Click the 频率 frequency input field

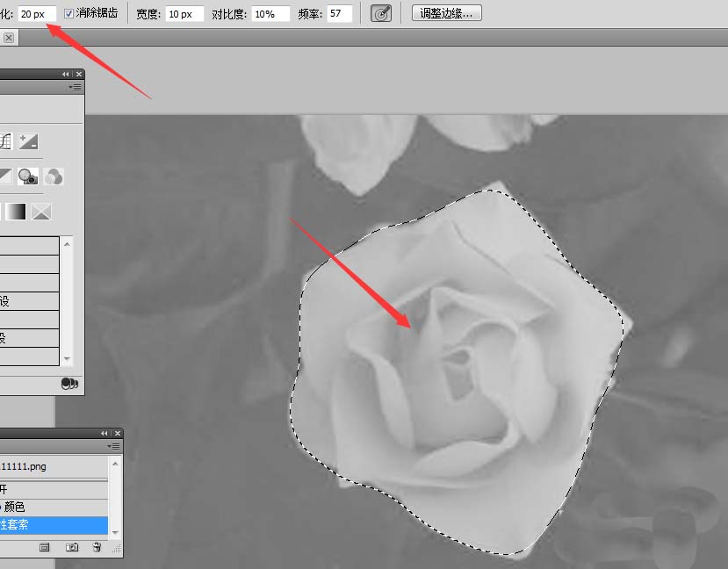point(339,14)
